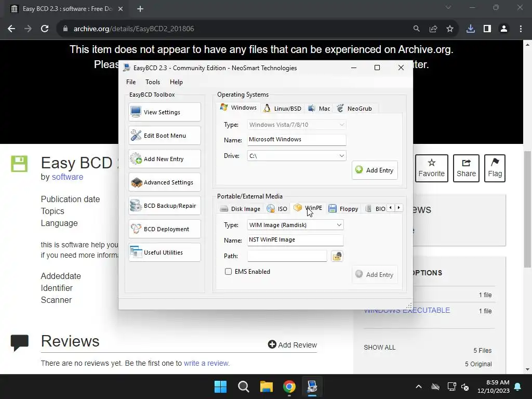
Task: Click the Chrome zoom magnifier icon
Action: coord(416,29)
